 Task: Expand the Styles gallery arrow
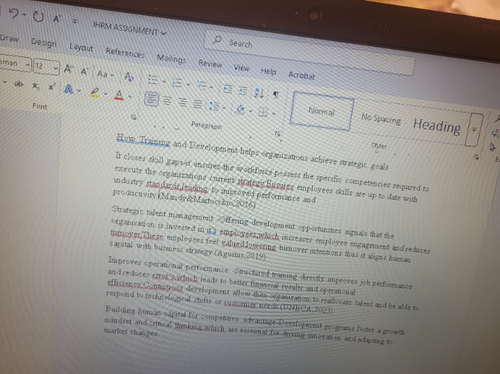click(x=474, y=130)
